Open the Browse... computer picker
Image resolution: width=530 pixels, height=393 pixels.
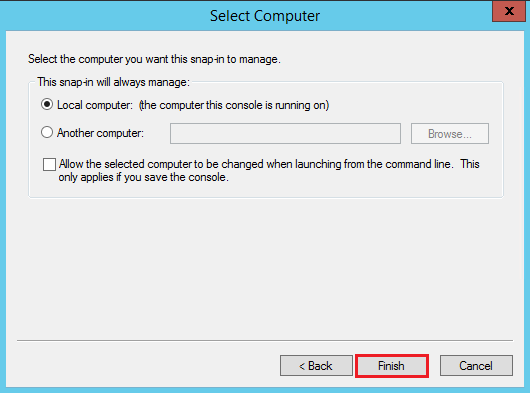(x=450, y=133)
